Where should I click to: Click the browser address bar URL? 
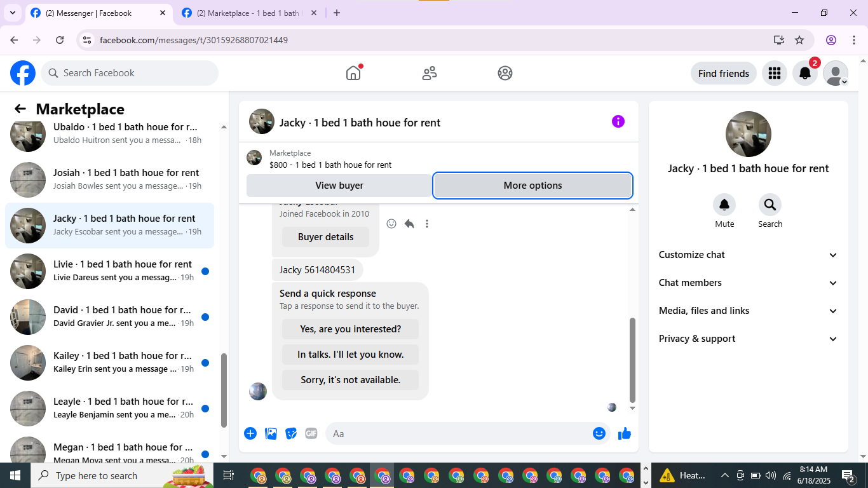pyautogui.click(x=194, y=40)
